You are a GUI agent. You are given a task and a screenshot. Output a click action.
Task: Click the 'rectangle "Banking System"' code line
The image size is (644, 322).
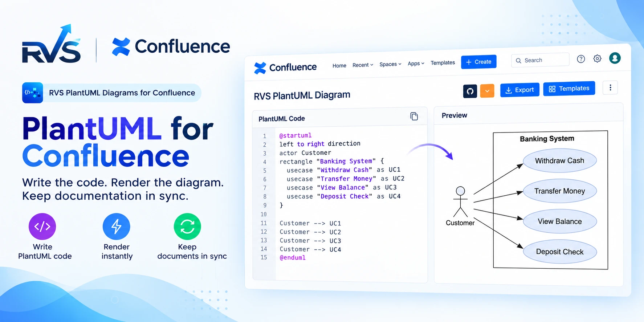(331, 161)
